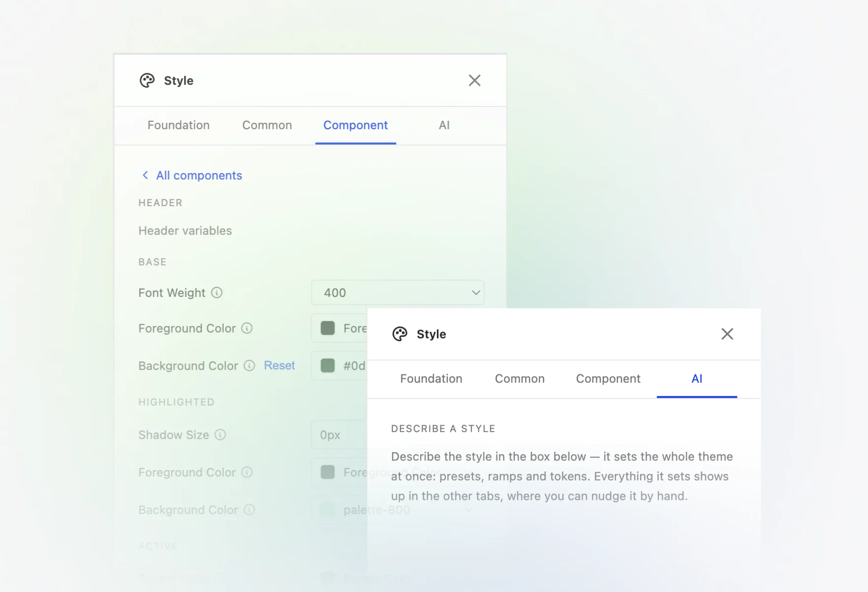The height and width of the screenshot is (592, 868).
Task: Reset the Background Color value
Action: 279,366
